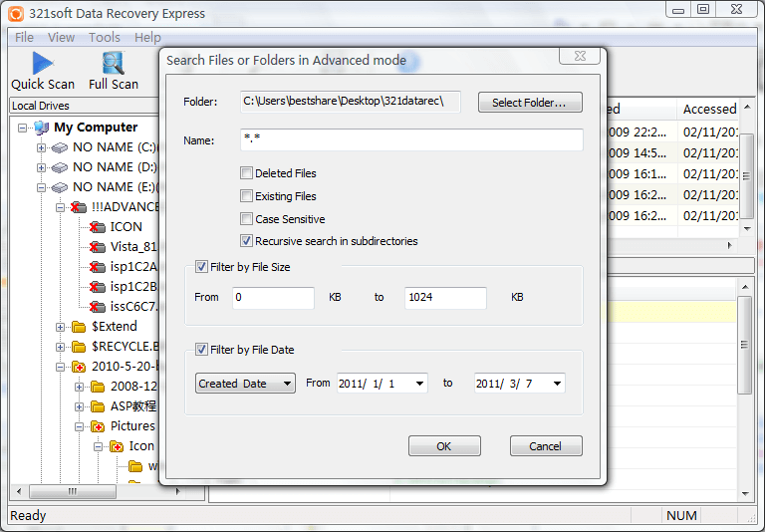
Task: Click the 2008-12 folder icon
Action: point(98,387)
